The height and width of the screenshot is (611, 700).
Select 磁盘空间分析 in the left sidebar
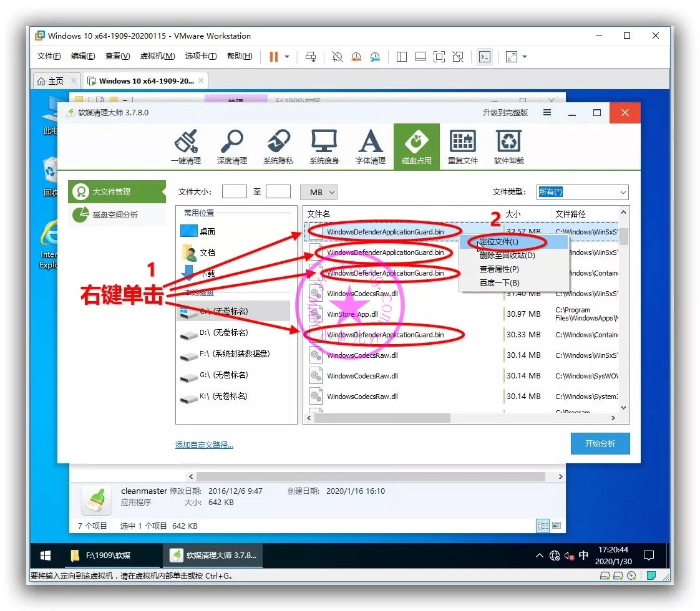115,215
